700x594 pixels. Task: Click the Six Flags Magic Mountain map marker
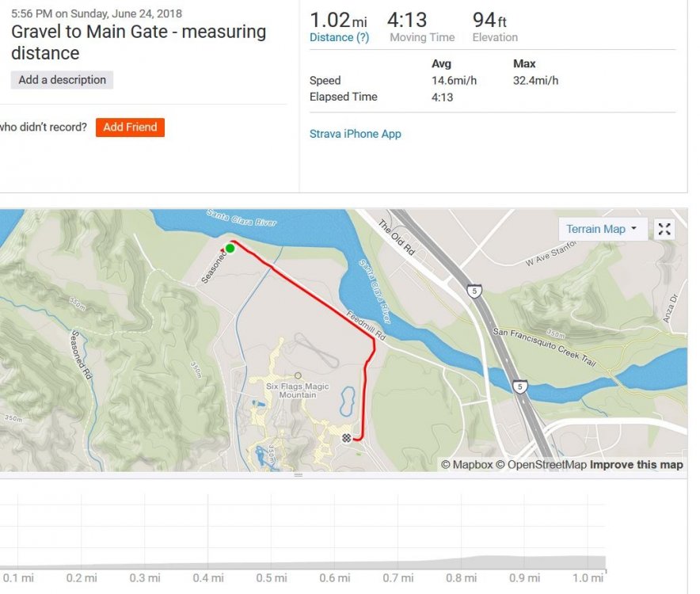pos(298,375)
